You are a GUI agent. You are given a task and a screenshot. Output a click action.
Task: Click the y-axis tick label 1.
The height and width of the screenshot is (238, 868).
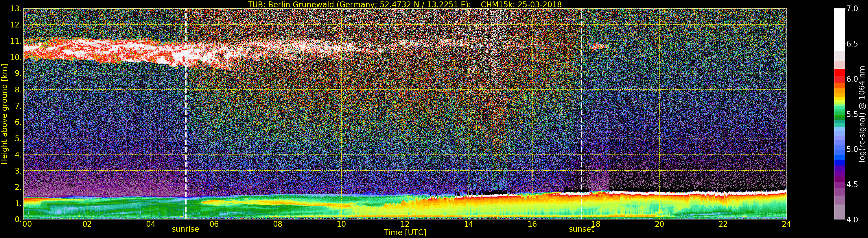pos(18,203)
